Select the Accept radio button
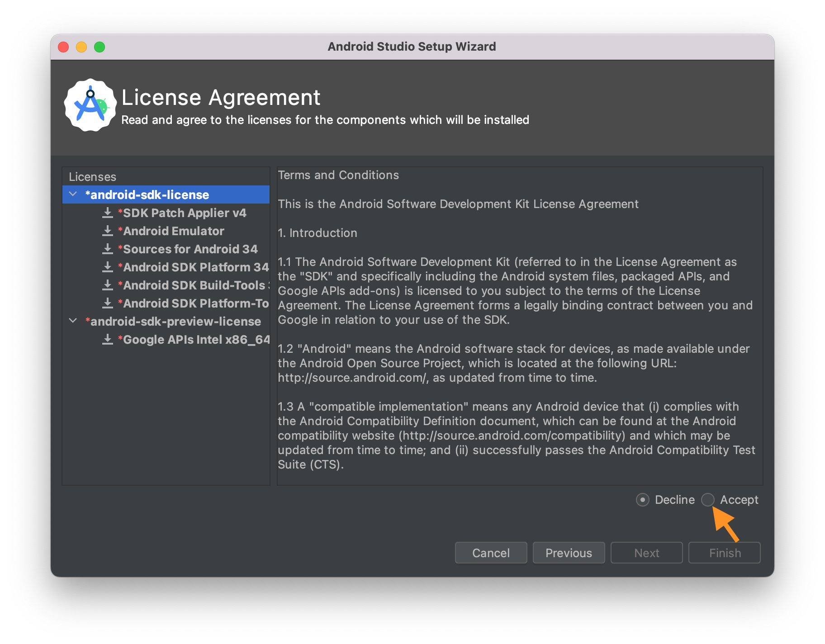The height and width of the screenshot is (644, 825). [x=708, y=500]
